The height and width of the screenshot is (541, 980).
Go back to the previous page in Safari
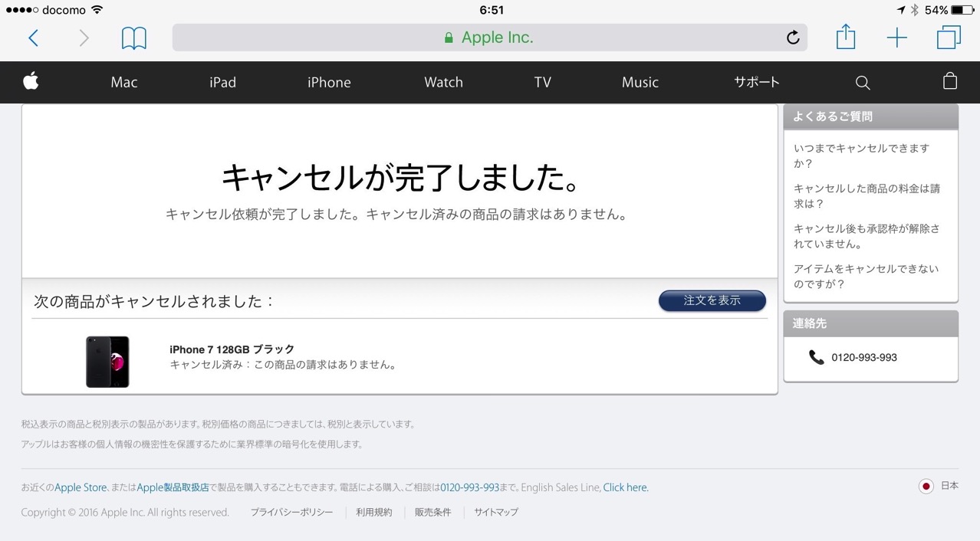[33, 38]
